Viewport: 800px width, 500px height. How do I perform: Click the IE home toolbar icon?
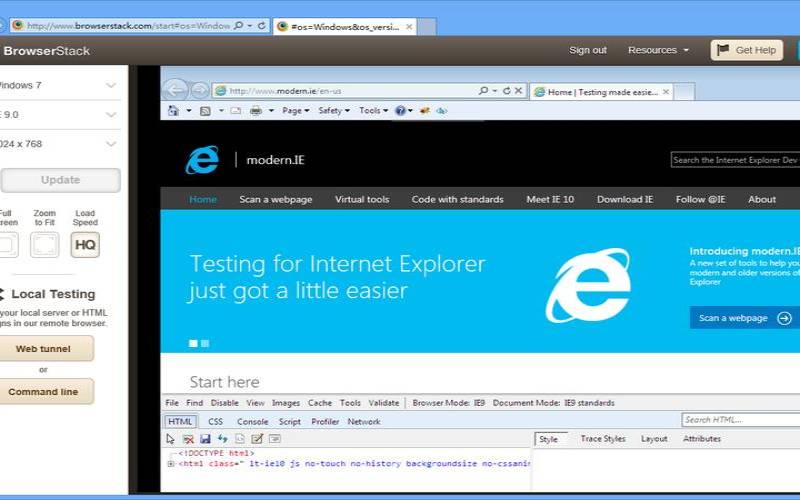click(x=173, y=111)
